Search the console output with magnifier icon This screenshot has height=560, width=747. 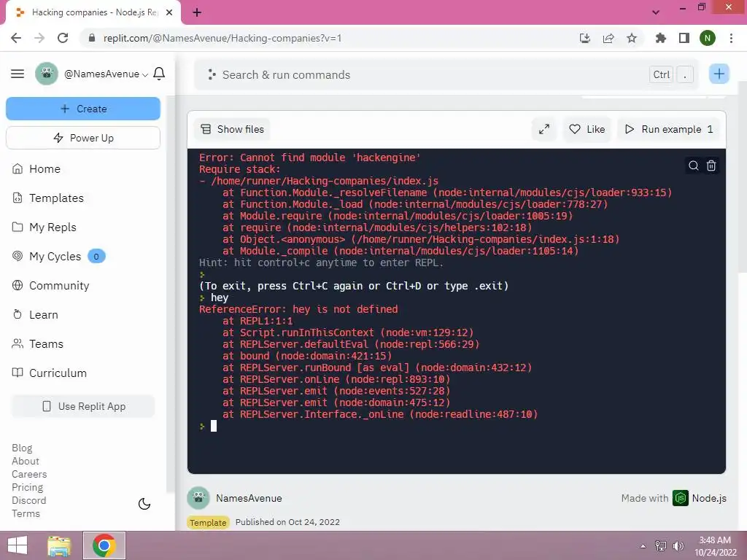point(693,166)
